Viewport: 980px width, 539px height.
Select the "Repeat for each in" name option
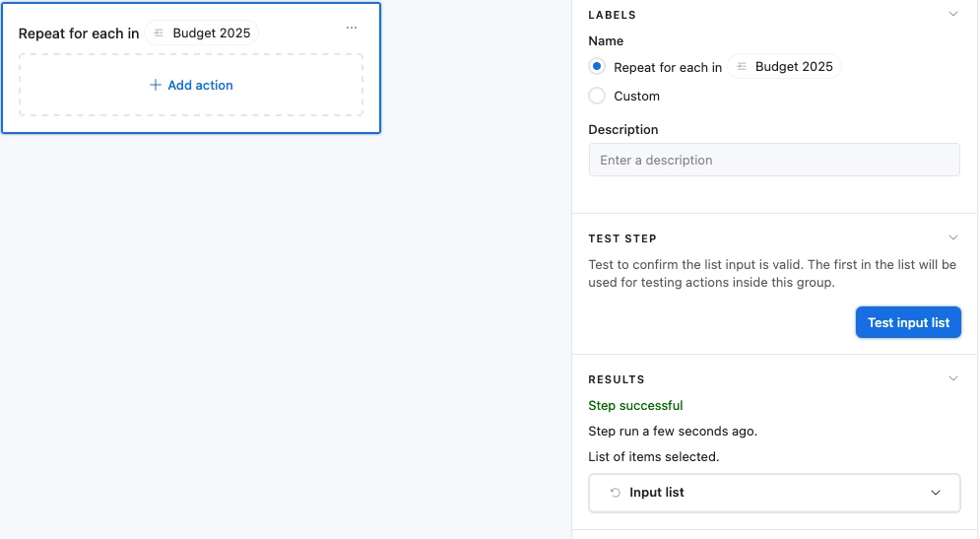(597, 67)
